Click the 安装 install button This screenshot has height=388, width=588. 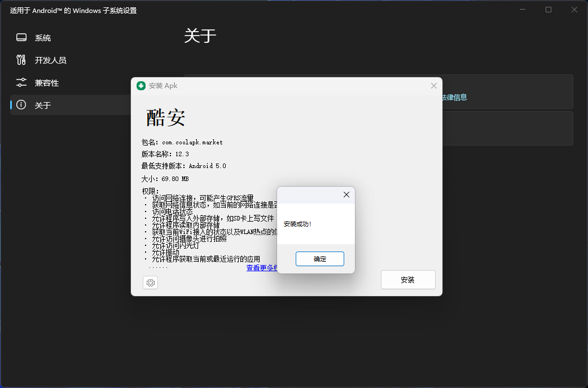pyautogui.click(x=408, y=279)
